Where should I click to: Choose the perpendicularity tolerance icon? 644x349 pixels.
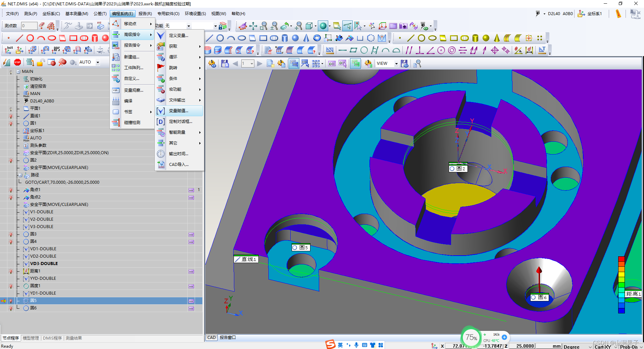(x=419, y=50)
